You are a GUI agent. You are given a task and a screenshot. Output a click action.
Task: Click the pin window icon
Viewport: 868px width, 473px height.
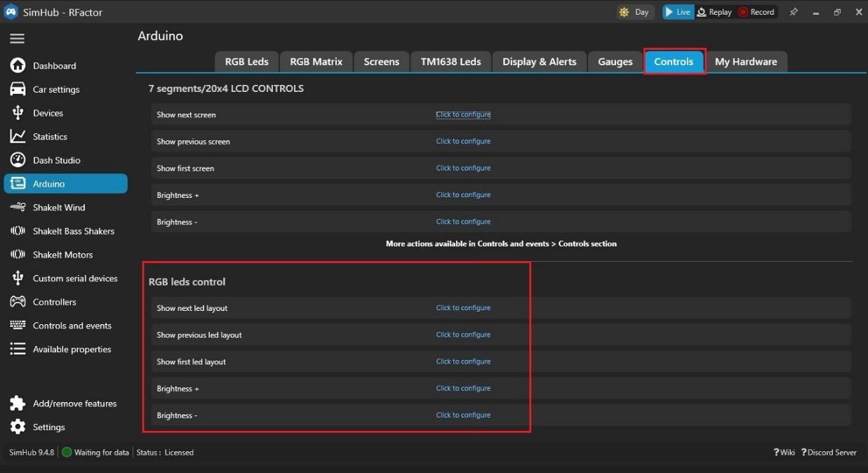click(794, 12)
